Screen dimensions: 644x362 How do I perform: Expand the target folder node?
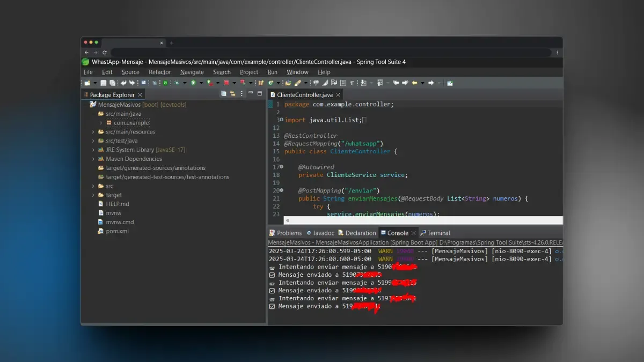coord(93,195)
